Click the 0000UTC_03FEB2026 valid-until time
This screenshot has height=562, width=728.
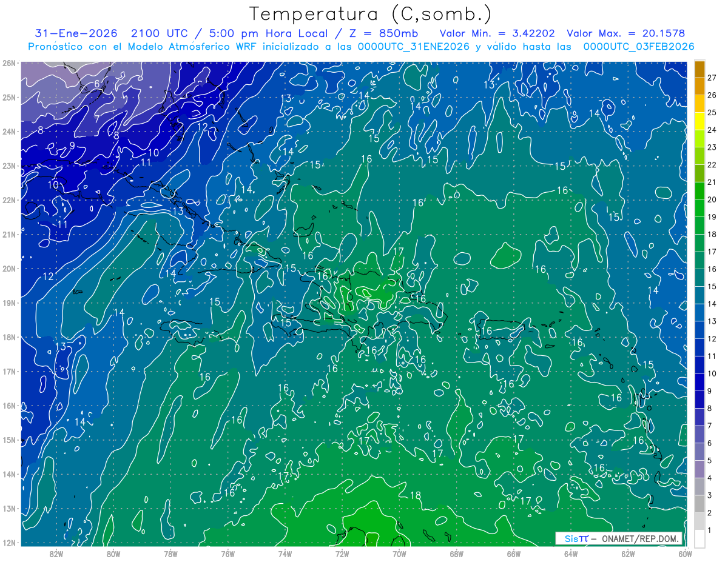point(638,47)
